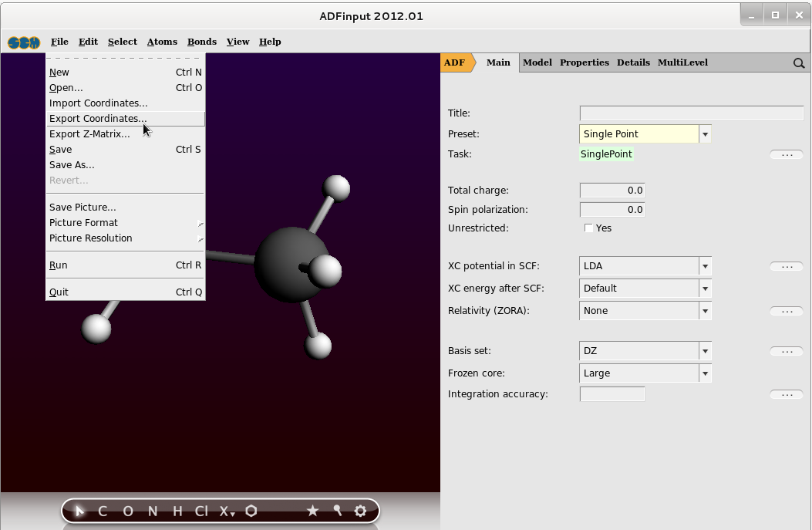Click the Title input field
The width and height of the screenshot is (812, 530).
click(691, 113)
